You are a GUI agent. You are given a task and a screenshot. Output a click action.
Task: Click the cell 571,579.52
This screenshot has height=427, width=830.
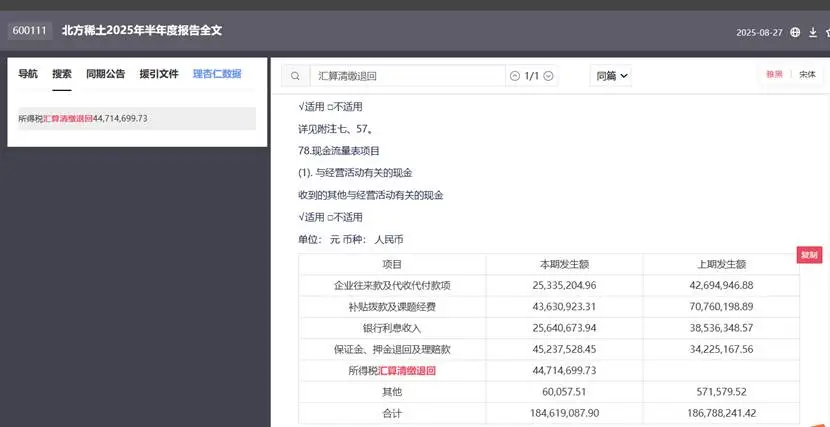[x=721, y=392]
